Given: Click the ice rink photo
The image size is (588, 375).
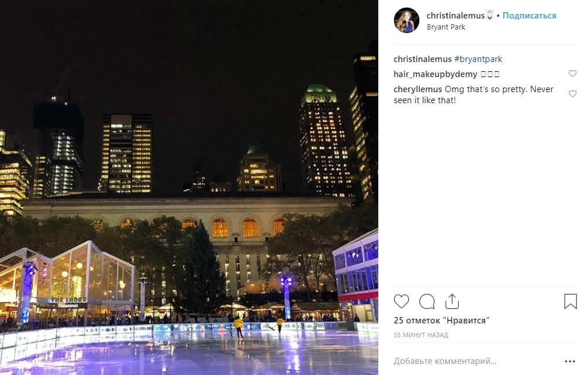Looking at the screenshot, I should tap(189, 188).
